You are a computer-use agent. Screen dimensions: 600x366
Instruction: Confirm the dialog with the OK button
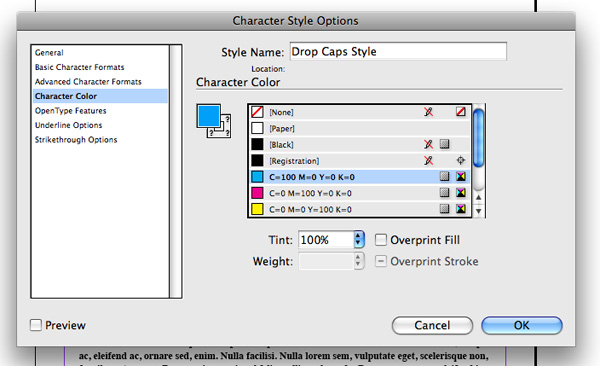522,325
